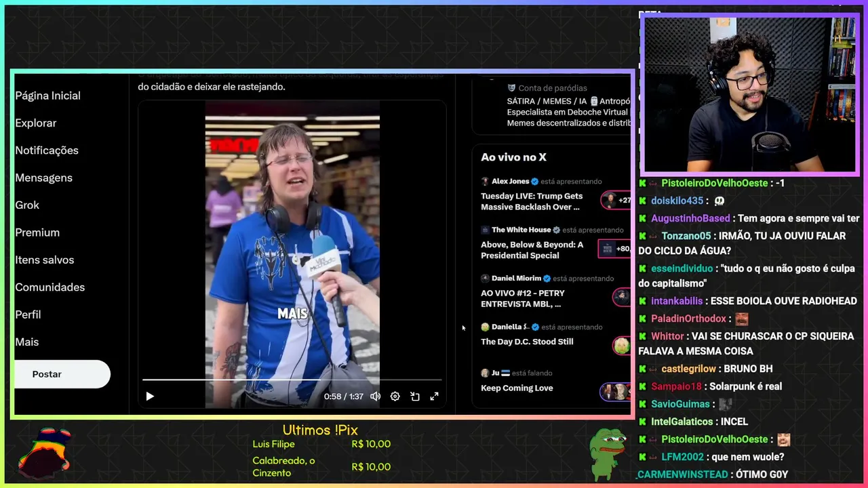Open The White House presidential special broadcast

532,250
